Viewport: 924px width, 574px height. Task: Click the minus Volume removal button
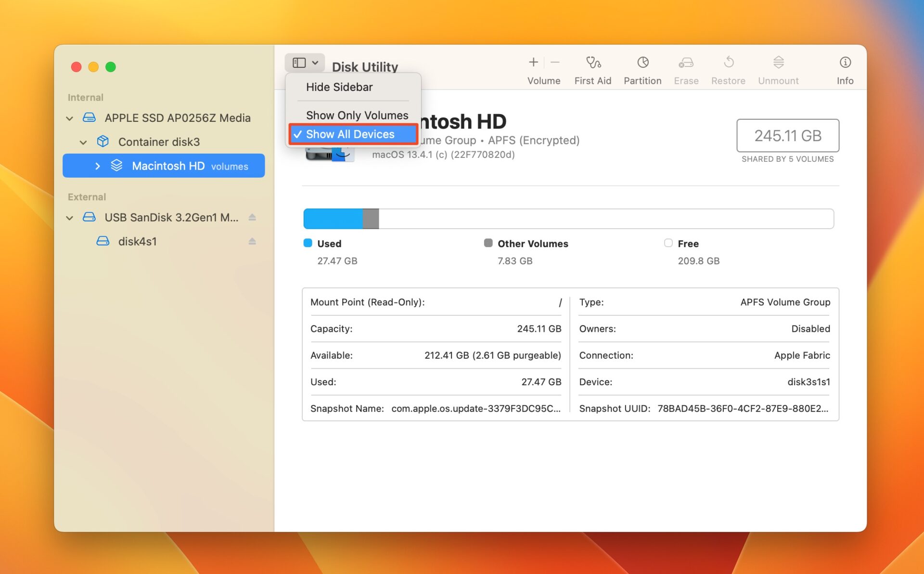(x=555, y=62)
